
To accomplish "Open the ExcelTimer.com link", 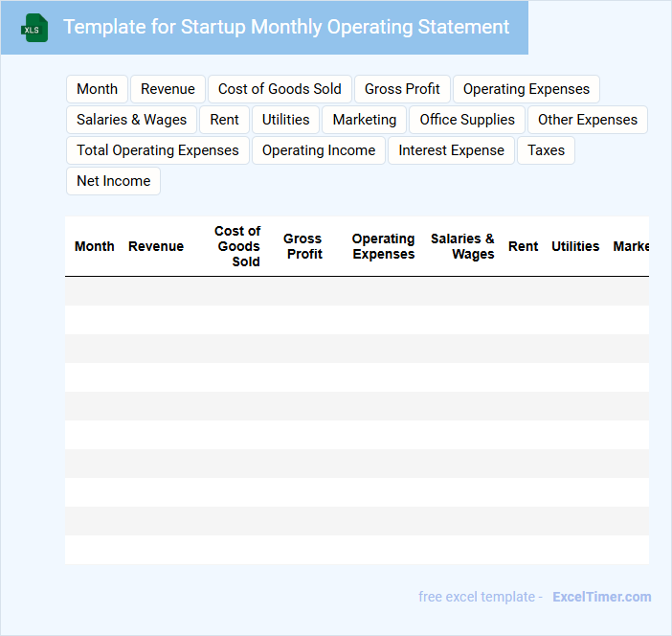I will tap(602, 597).
